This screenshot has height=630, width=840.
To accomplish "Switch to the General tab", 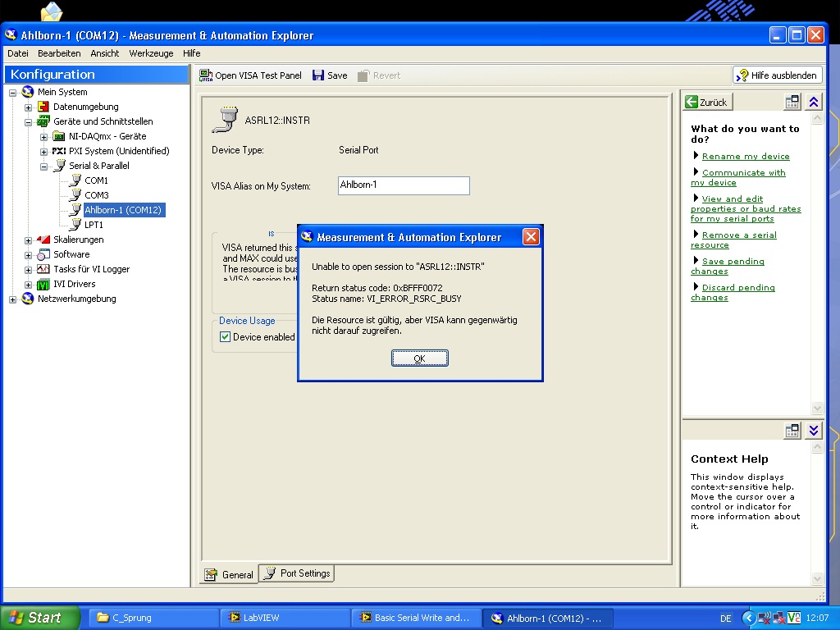I will pos(230,574).
